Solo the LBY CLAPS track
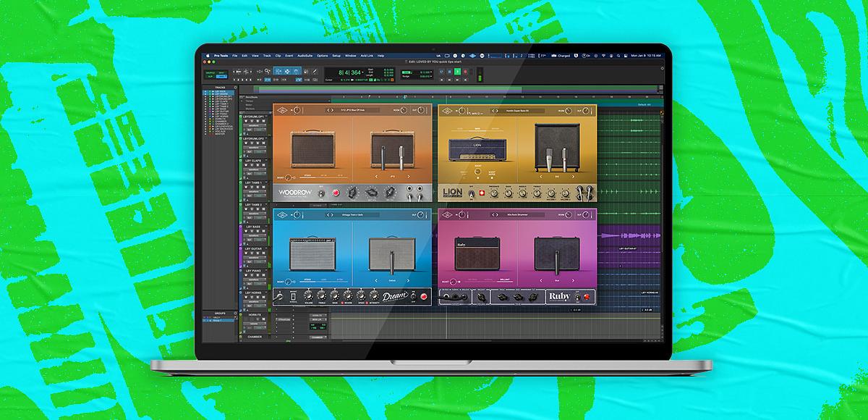The width and height of the screenshot is (868, 420). [258, 165]
